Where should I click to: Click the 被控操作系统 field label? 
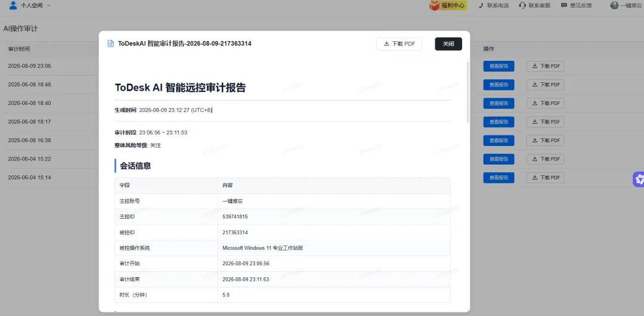pyautogui.click(x=134, y=248)
